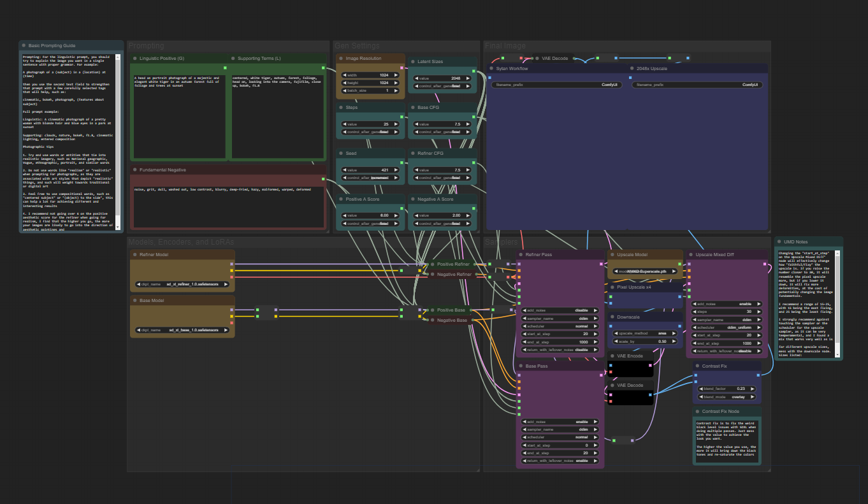This screenshot has height=504, width=868.
Task: Decrease height with left arrow in Image Resolution
Action: (345, 83)
